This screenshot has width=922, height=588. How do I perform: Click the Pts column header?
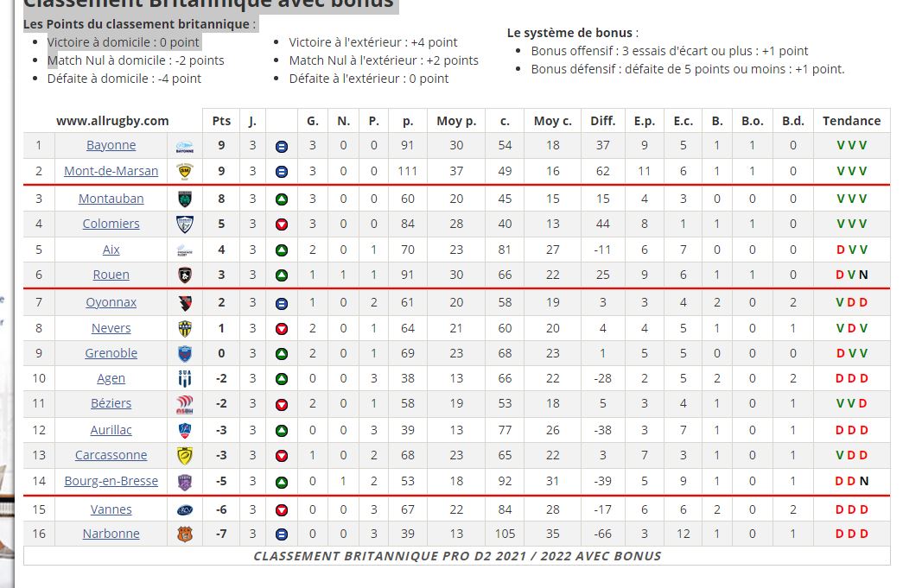[221, 121]
